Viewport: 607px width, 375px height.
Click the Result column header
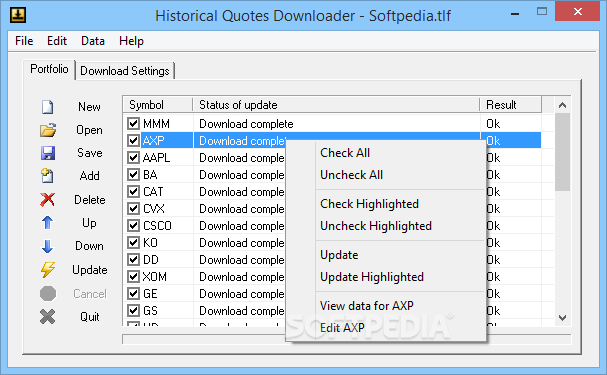coord(511,105)
